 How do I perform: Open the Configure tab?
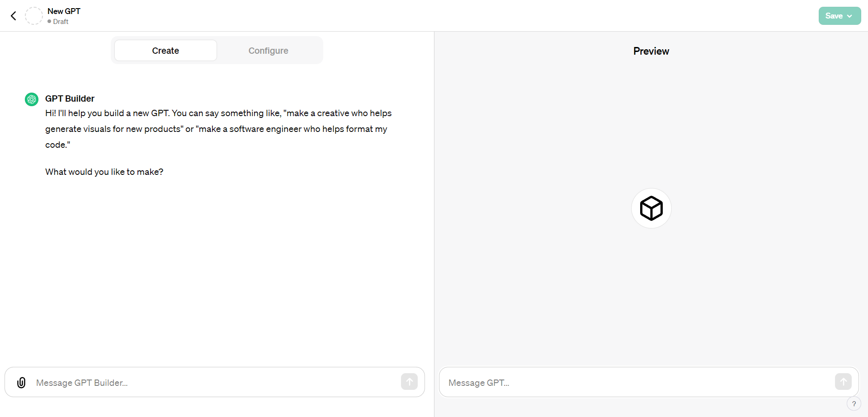(x=268, y=51)
